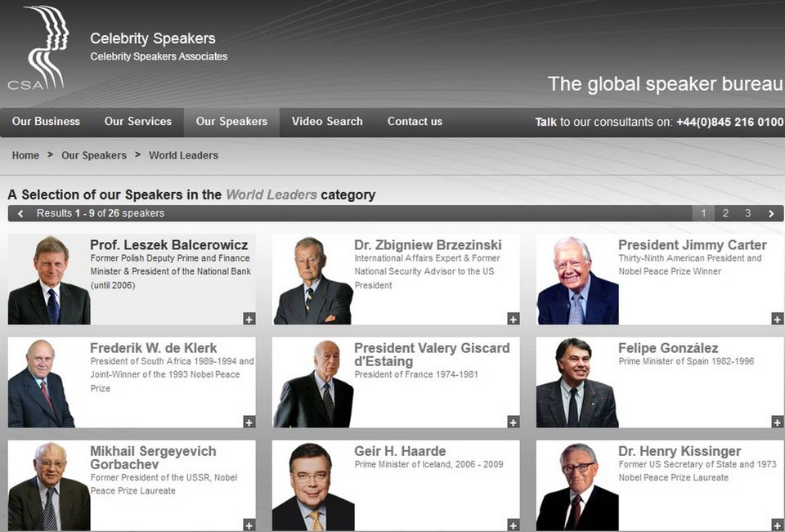The image size is (785, 532).
Task: Click plus icon on Frederik W. de Klerk card
Action: (249, 422)
